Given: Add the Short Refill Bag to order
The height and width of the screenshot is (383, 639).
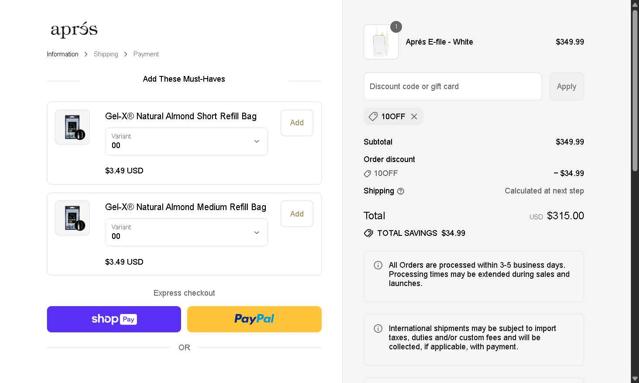Looking at the screenshot, I should (x=297, y=123).
